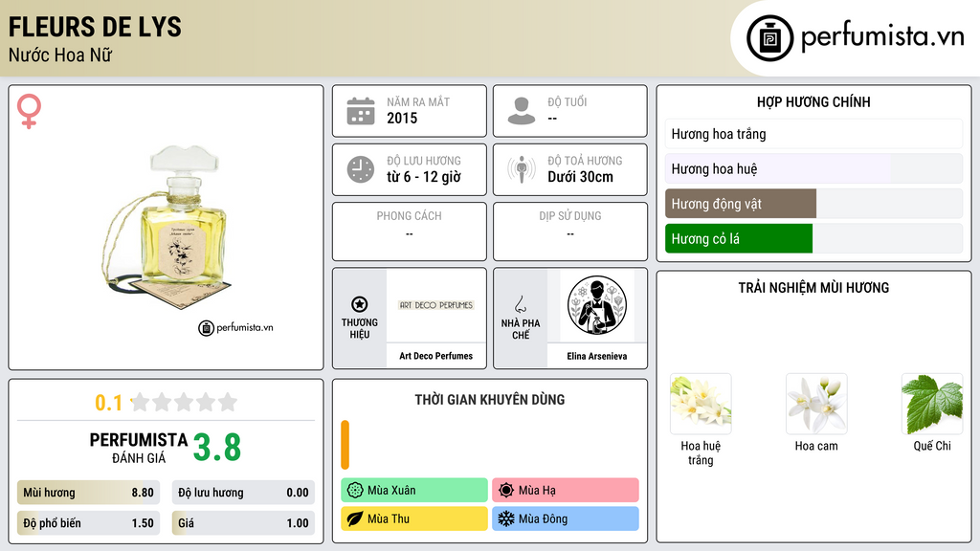Viewport: 980px width, 551px height.
Task: Click the Dưới 30cm value
Action: point(581,177)
